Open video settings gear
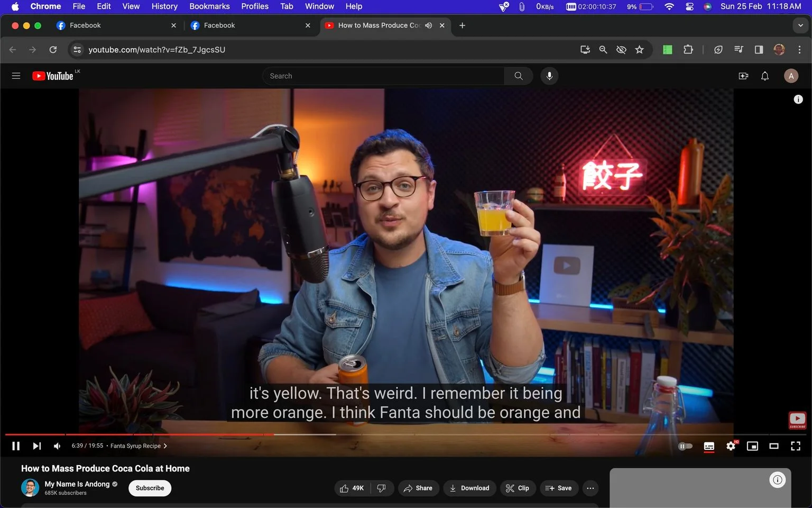The image size is (812, 508). coord(731,446)
